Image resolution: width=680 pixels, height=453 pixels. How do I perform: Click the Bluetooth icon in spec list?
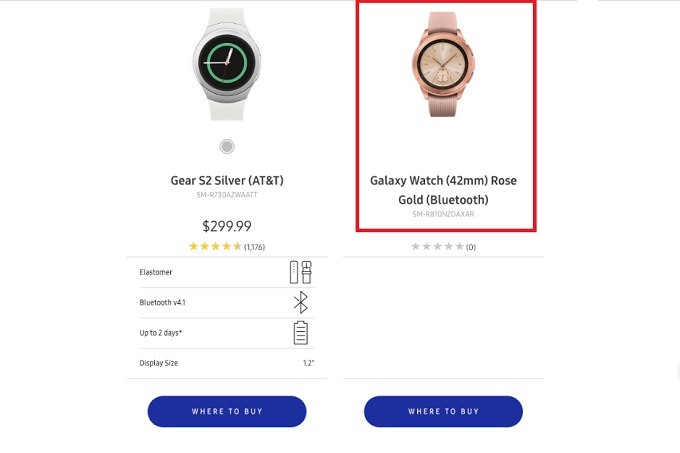301,302
